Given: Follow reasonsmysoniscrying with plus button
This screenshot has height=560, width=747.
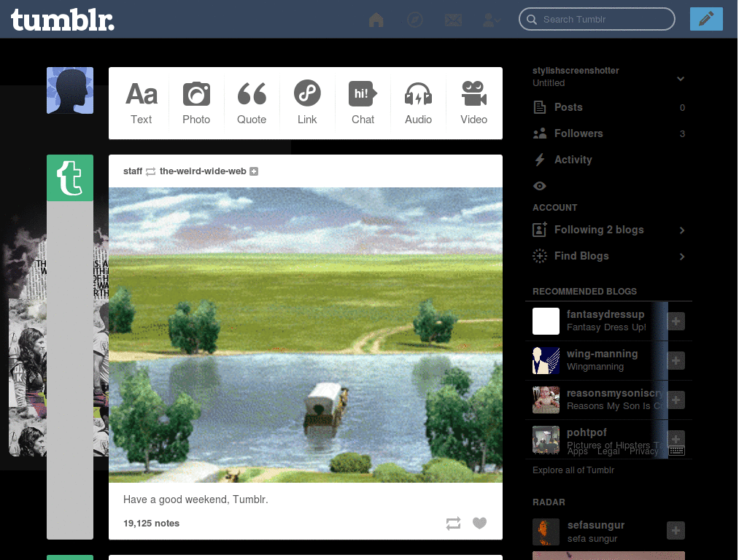Looking at the screenshot, I should pos(676,400).
